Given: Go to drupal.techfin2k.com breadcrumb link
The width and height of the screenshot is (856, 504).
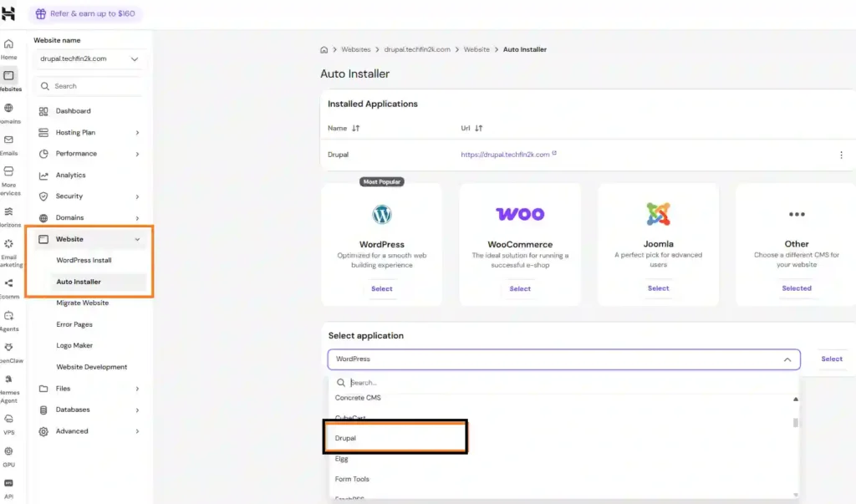Looking at the screenshot, I should [417, 49].
